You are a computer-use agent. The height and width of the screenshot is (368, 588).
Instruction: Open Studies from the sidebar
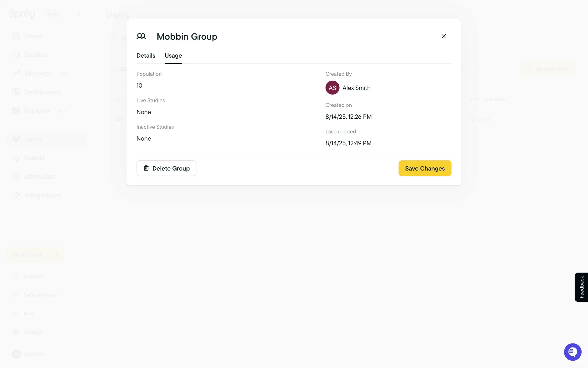(x=36, y=55)
